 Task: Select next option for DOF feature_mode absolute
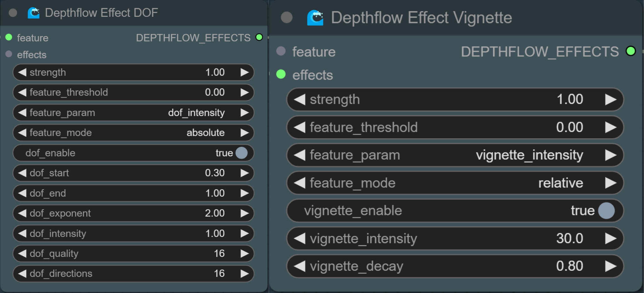click(x=245, y=133)
